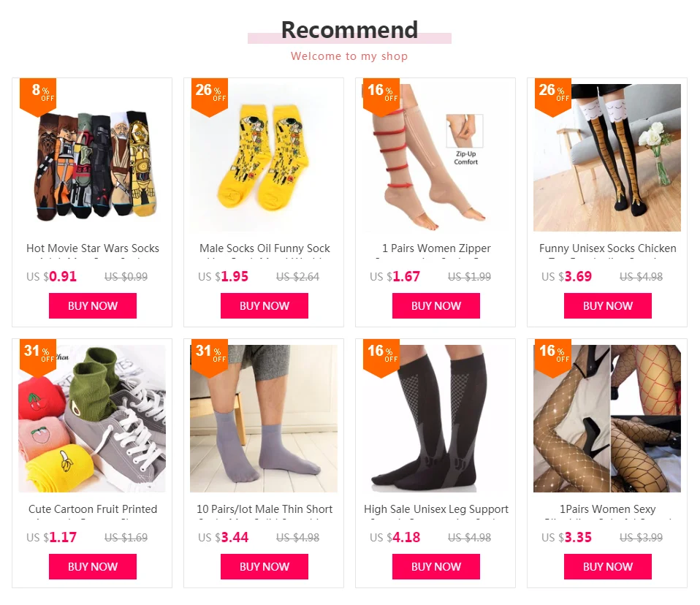Open the Star Wars socks product image
The height and width of the screenshot is (605, 700).
(x=92, y=158)
